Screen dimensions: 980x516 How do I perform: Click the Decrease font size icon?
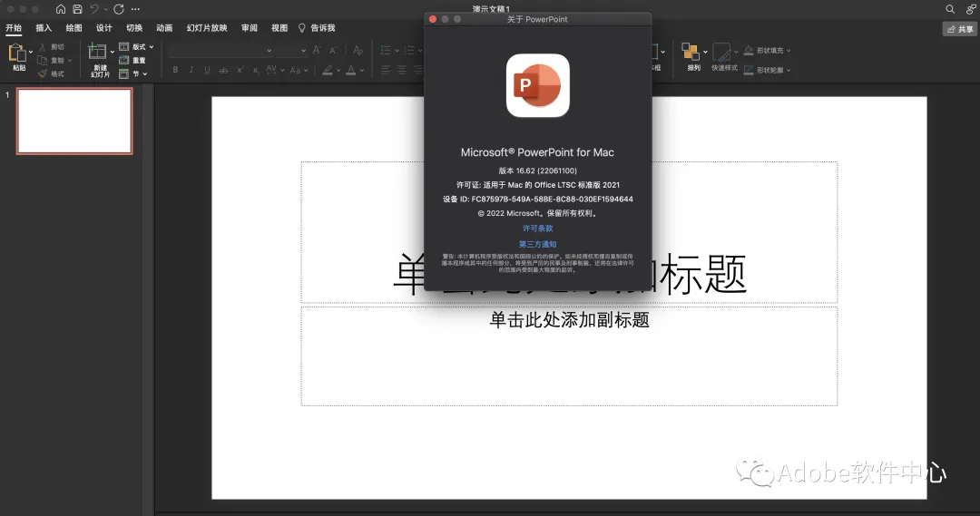point(333,50)
